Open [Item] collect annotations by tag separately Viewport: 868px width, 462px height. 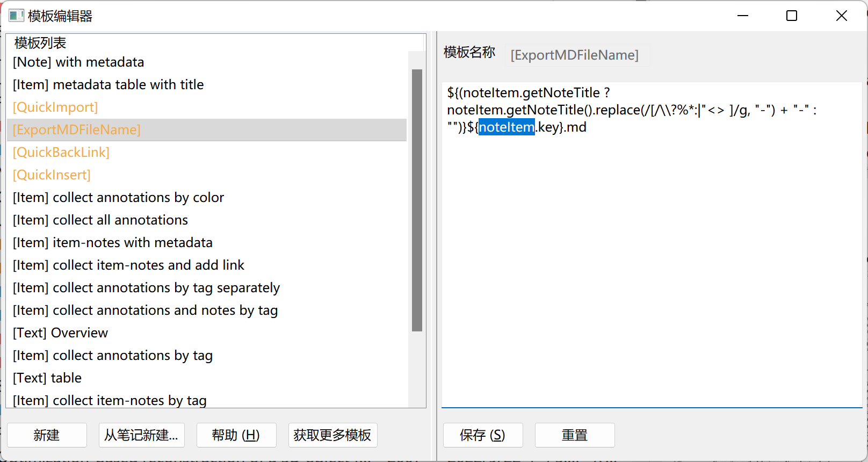(146, 287)
